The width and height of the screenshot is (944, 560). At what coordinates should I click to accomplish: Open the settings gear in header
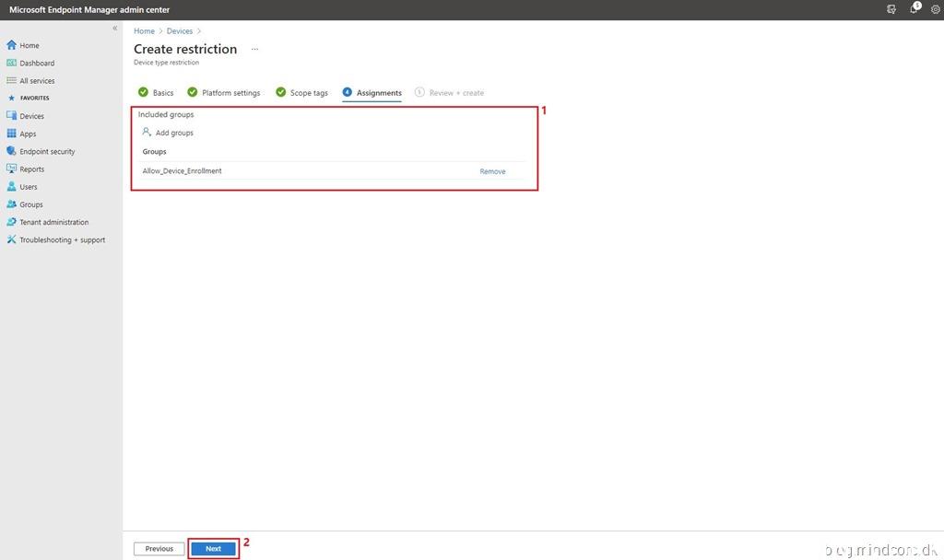(935, 9)
